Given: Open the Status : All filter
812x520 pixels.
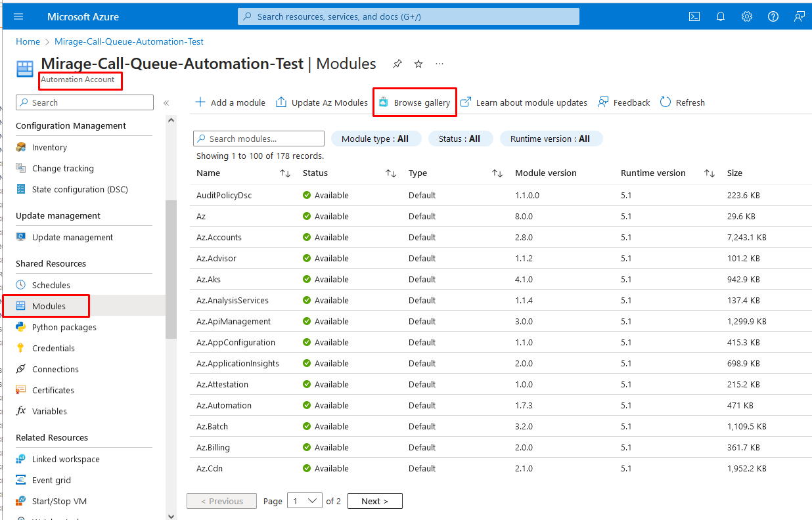Looking at the screenshot, I should 460,139.
